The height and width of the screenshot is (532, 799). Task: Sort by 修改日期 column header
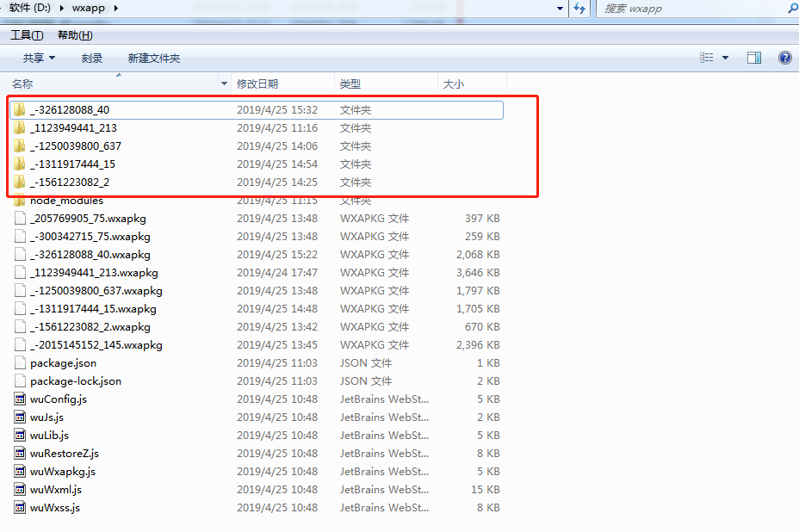pos(257,84)
